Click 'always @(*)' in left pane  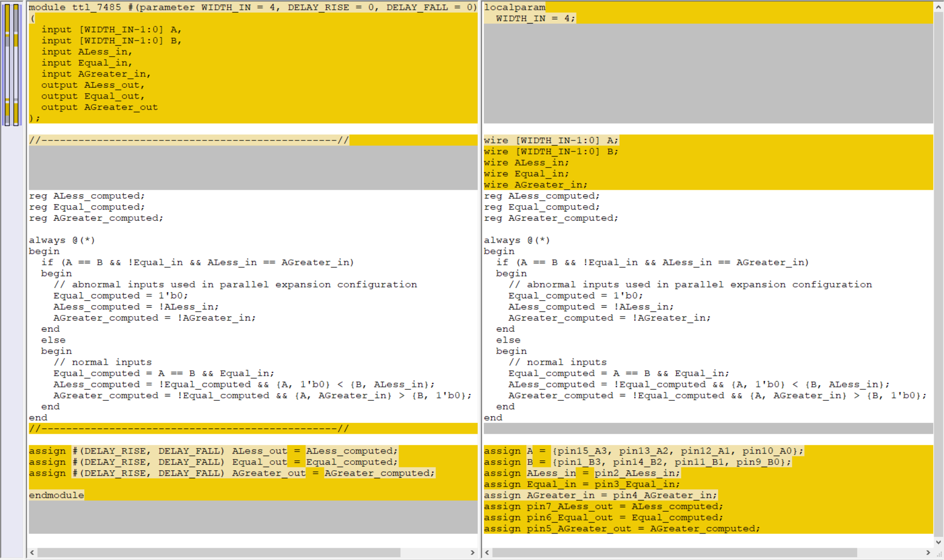(x=62, y=240)
